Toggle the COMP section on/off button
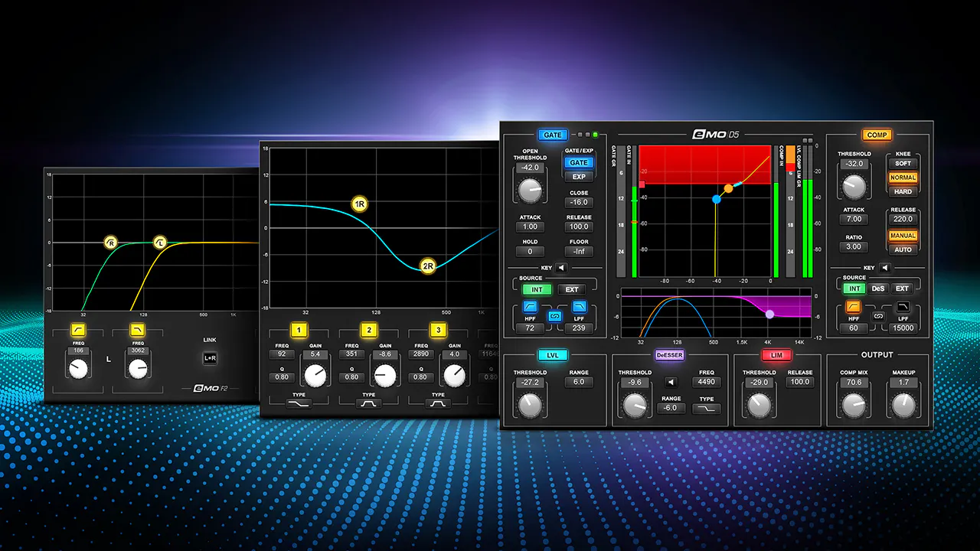Image resolution: width=980 pixels, height=551 pixels. 877,135
